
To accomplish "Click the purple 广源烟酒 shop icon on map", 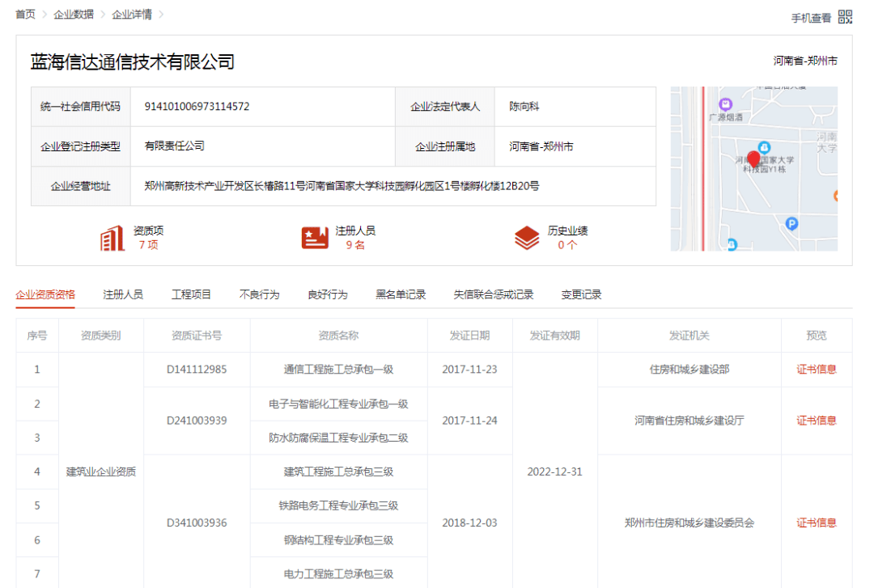I will click(725, 104).
